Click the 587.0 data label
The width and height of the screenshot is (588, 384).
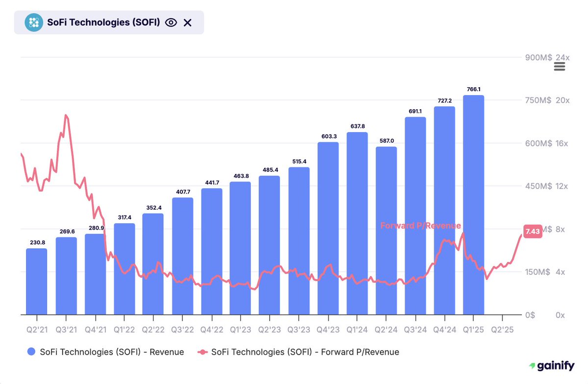coord(386,141)
